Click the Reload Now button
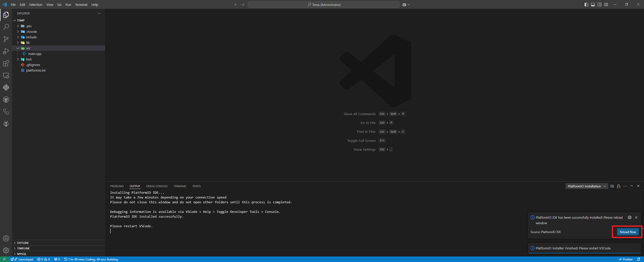 pyautogui.click(x=628, y=232)
